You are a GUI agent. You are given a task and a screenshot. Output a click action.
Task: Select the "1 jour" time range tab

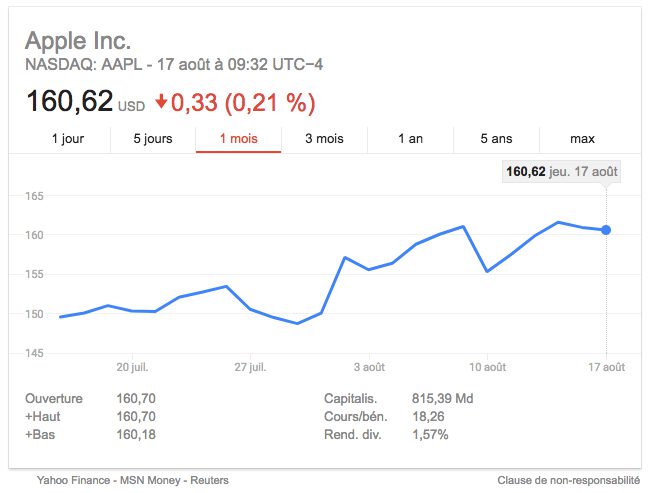click(67, 139)
